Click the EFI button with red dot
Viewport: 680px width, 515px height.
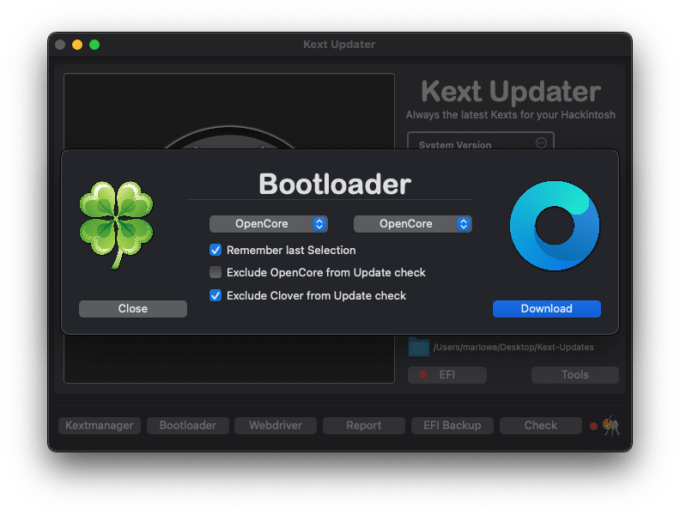point(447,375)
